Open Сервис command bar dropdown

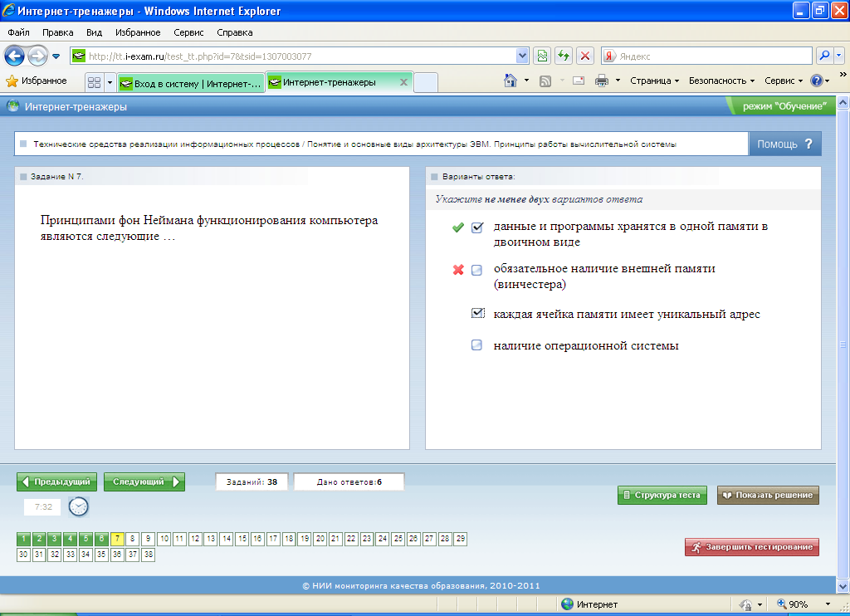[784, 81]
